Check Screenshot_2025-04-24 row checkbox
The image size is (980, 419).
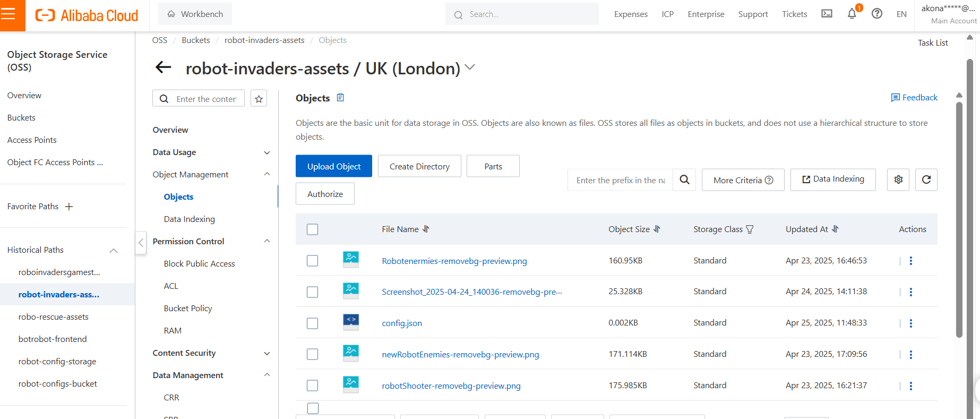pos(313,292)
